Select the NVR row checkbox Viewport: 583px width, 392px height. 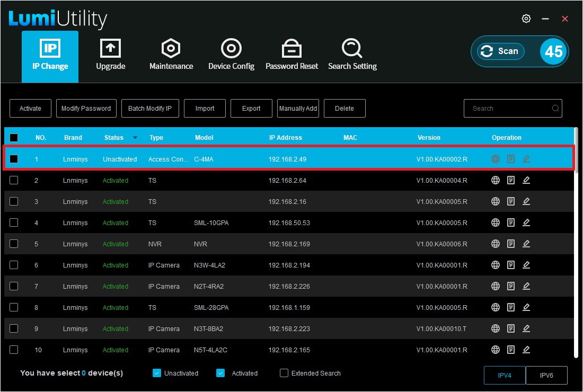coord(14,244)
